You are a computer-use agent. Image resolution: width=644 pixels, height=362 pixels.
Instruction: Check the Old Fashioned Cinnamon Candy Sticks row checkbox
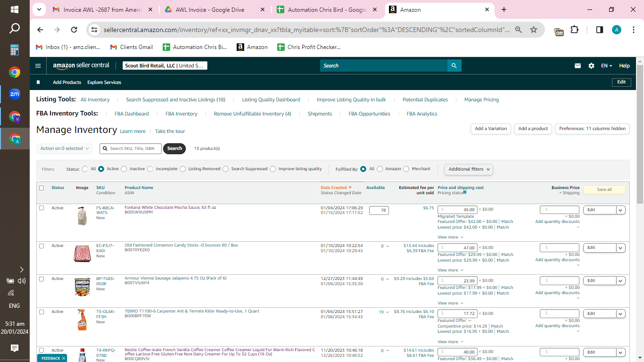click(41, 246)
